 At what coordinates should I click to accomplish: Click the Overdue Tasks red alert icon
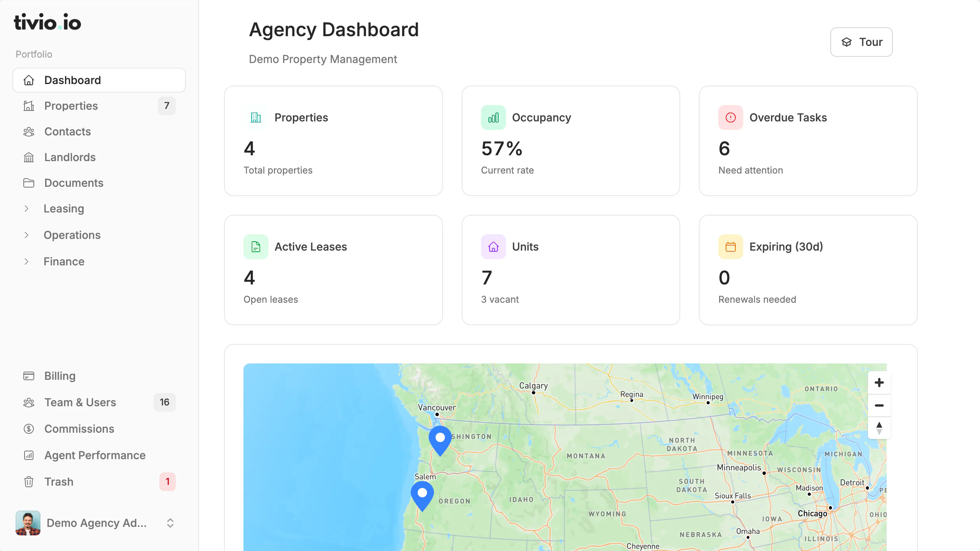pyautogui.click(x=731, y=118)
